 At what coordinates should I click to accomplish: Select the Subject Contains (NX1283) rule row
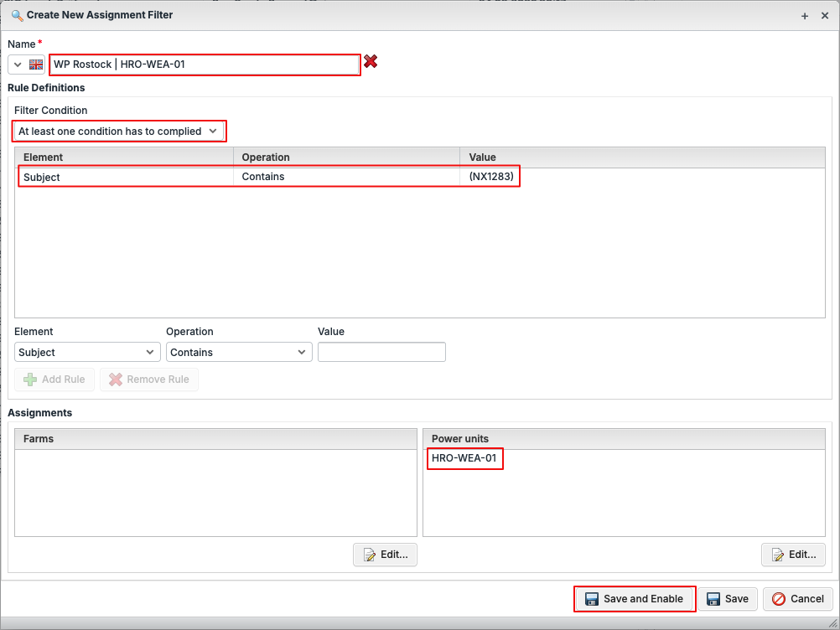click(268, 177)
